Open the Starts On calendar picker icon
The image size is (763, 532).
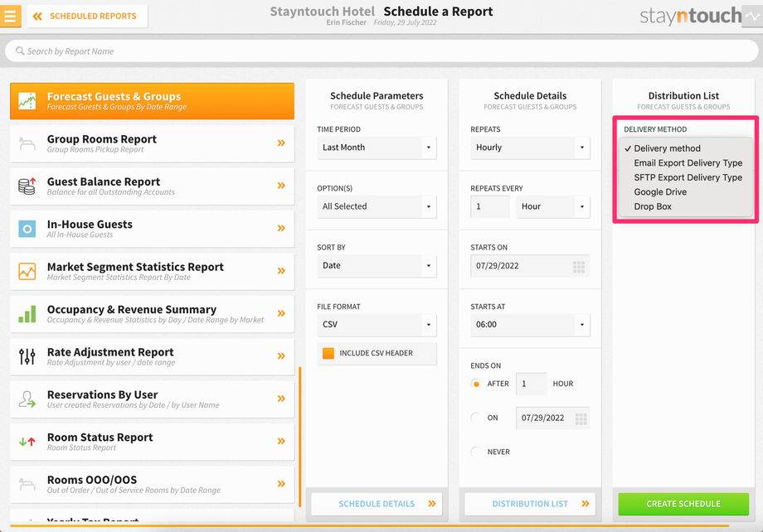pos(579,267)
